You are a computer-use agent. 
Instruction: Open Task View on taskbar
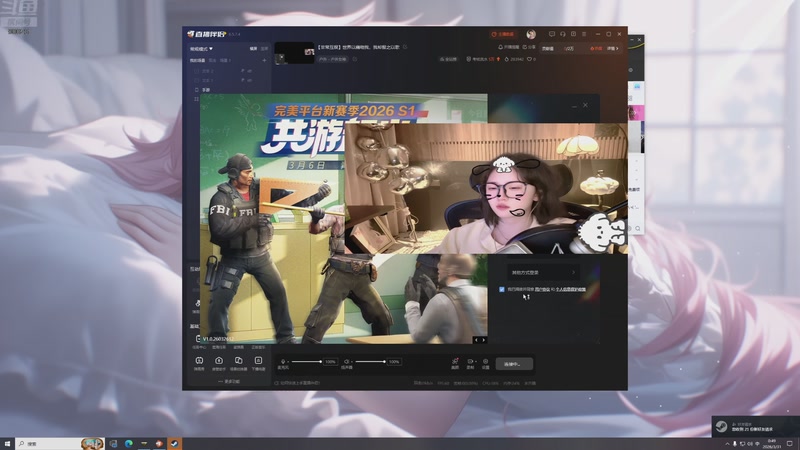click(x=113, y=444)
